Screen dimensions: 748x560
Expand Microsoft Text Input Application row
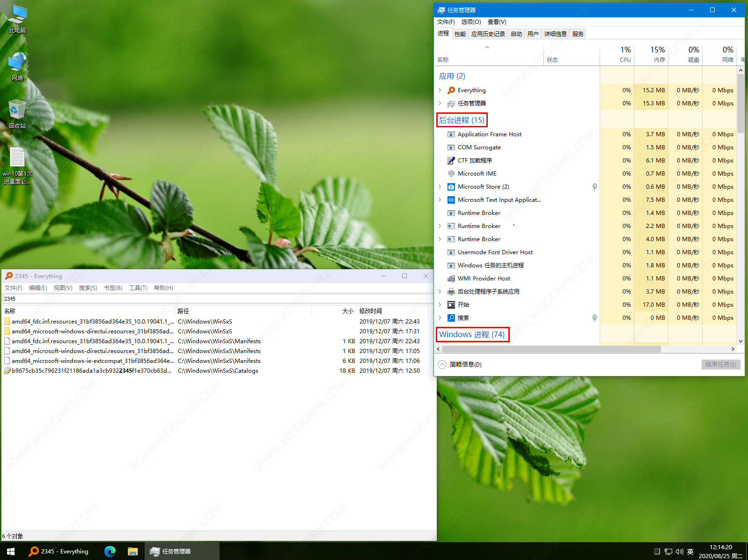[440, 200]
